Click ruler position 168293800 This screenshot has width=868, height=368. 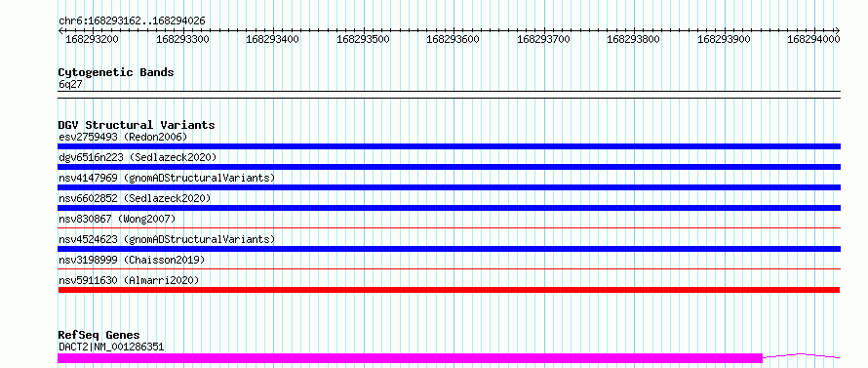point(634,39)
